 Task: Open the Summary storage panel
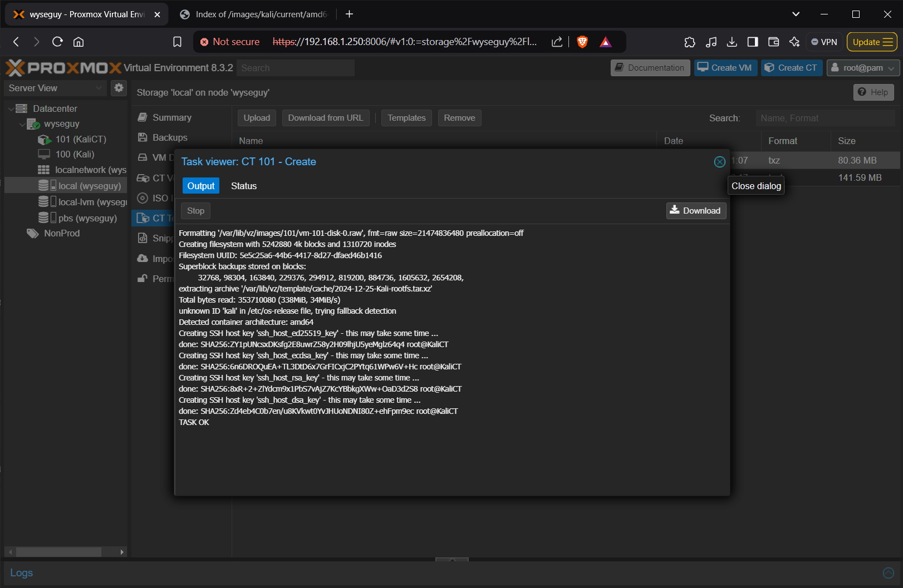click(x=171, y=117)
